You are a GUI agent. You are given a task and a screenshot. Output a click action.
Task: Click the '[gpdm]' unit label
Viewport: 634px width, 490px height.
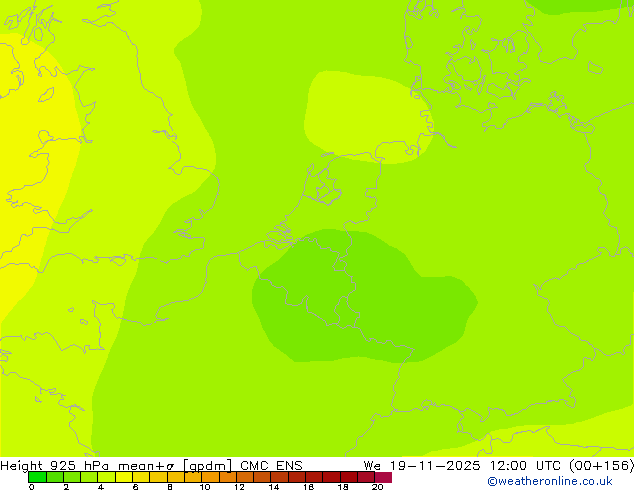(x=208, y=466)
